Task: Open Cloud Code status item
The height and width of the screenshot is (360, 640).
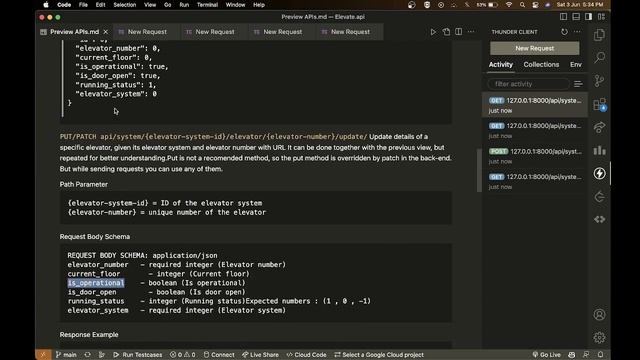Action: (x=306, y=355)
